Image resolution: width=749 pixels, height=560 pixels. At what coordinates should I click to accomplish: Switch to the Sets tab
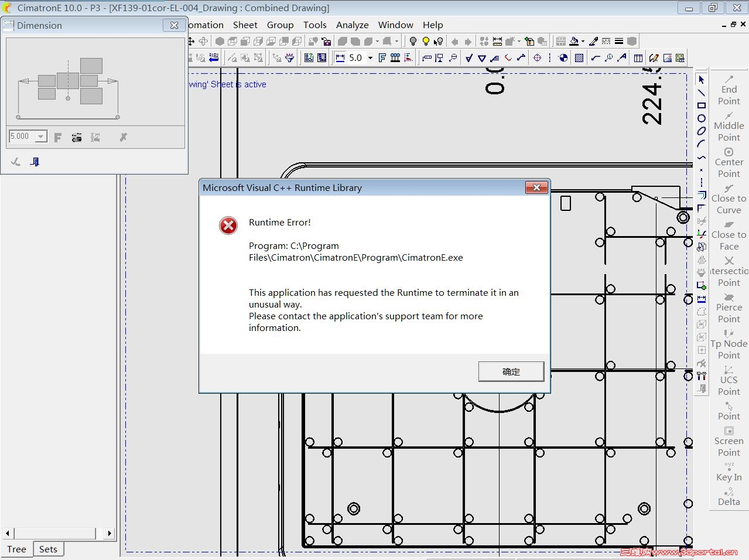click(48, 549)
